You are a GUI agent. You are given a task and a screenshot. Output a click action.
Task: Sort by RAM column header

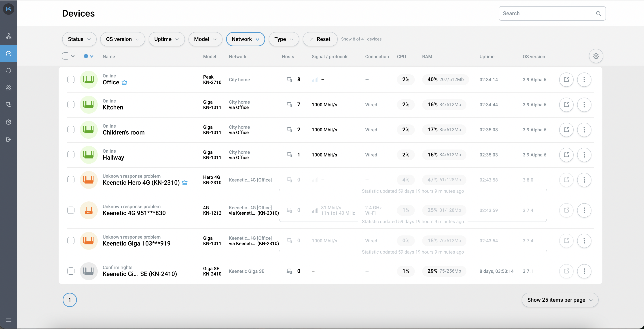(427, 57)
